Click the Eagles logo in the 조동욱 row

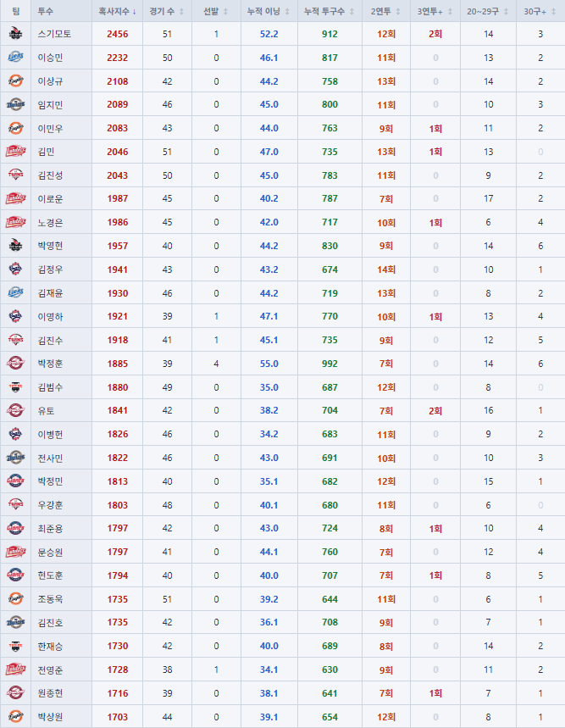pos(15,599)
